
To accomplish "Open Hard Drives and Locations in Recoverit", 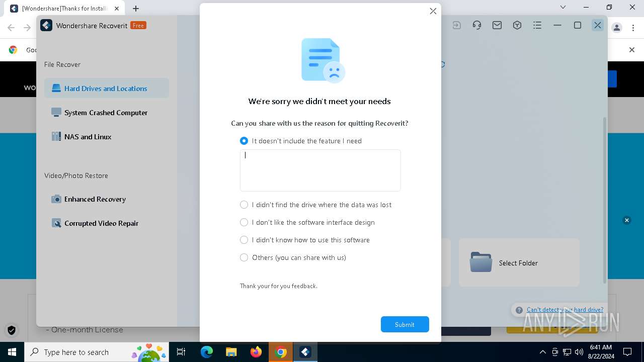I will pos(106,88).
